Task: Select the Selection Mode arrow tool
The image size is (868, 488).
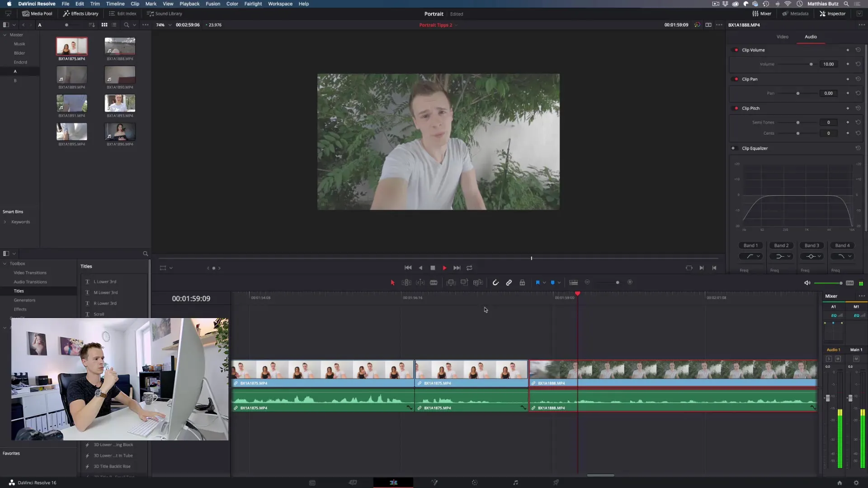Action: tap(392, 282)
